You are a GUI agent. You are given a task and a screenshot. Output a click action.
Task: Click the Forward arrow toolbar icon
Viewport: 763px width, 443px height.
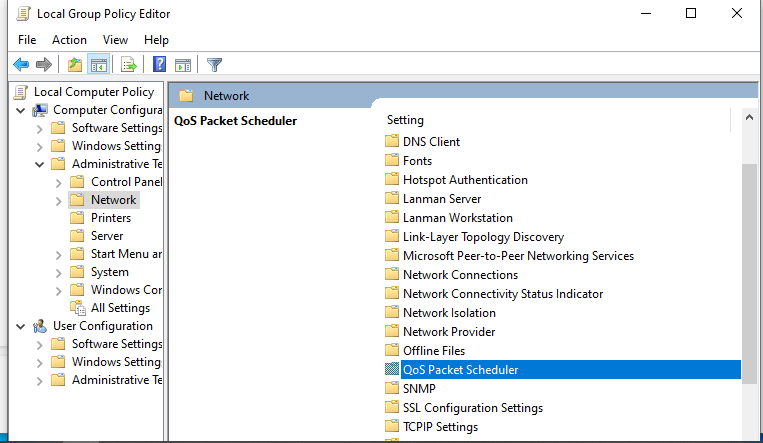tap(43, 65)
